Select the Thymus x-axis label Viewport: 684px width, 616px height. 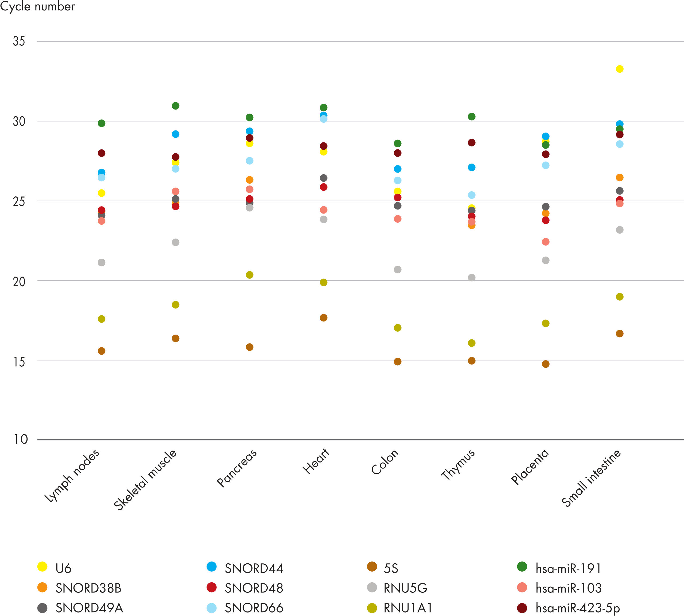pos(458,464)
